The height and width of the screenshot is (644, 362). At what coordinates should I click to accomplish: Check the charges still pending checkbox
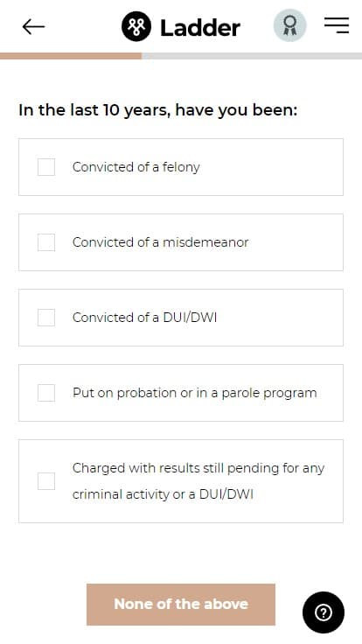pos(46,481)
